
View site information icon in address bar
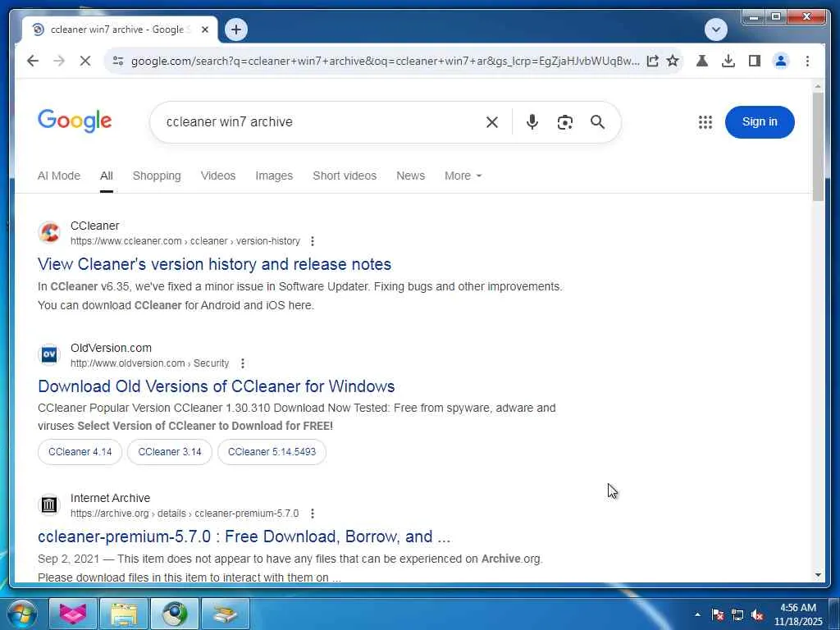tap(118, 61)
